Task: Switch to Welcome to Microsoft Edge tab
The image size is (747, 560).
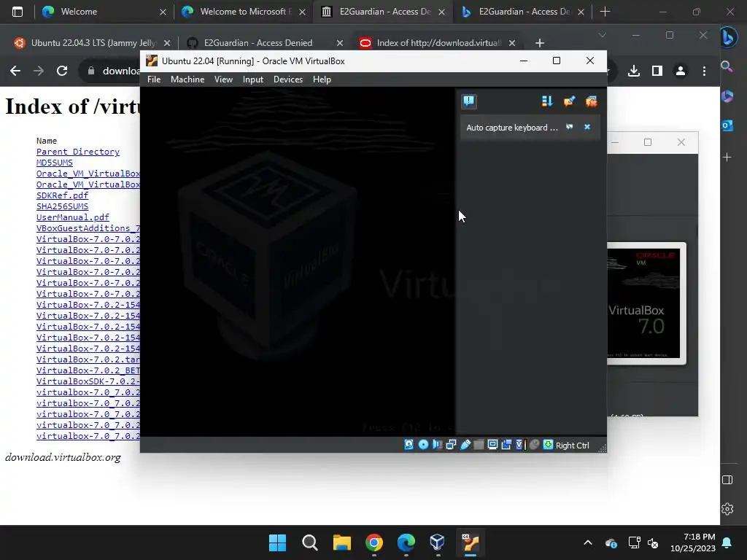Action: (x=243, y=12)
